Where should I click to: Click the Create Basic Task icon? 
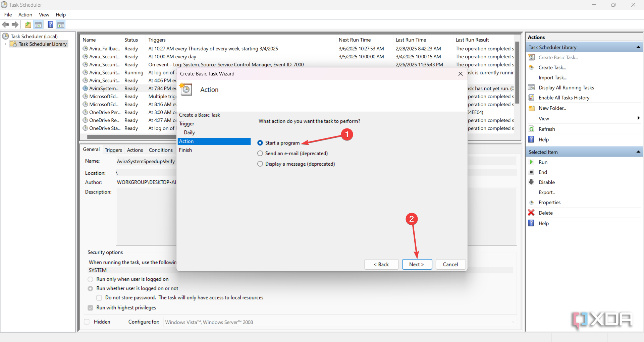click(x=532, y=57)
